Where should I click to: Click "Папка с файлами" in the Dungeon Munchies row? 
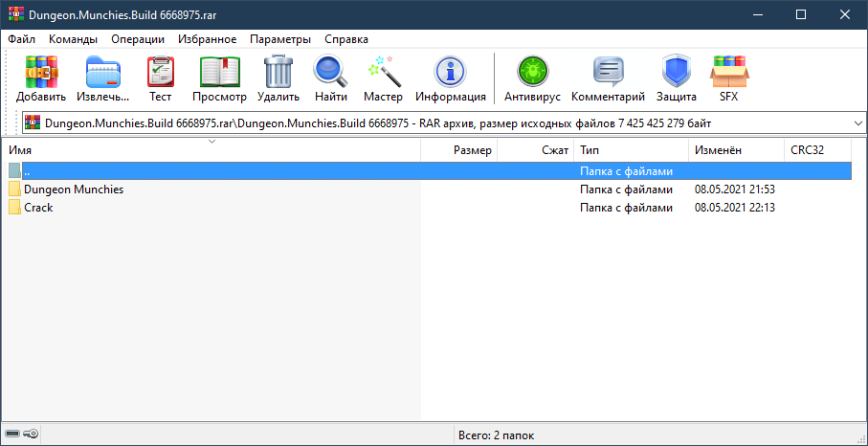pyautogui.click(x=626, y=190)
